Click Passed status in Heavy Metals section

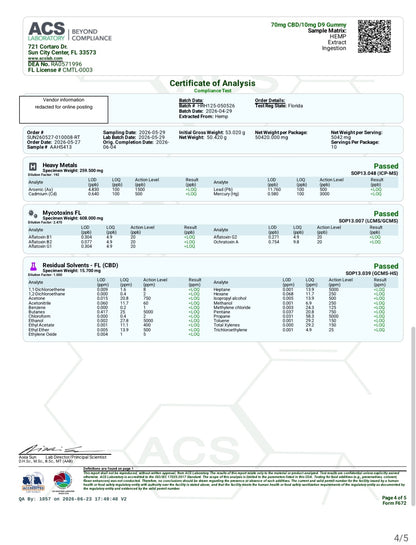click(386, 166)
